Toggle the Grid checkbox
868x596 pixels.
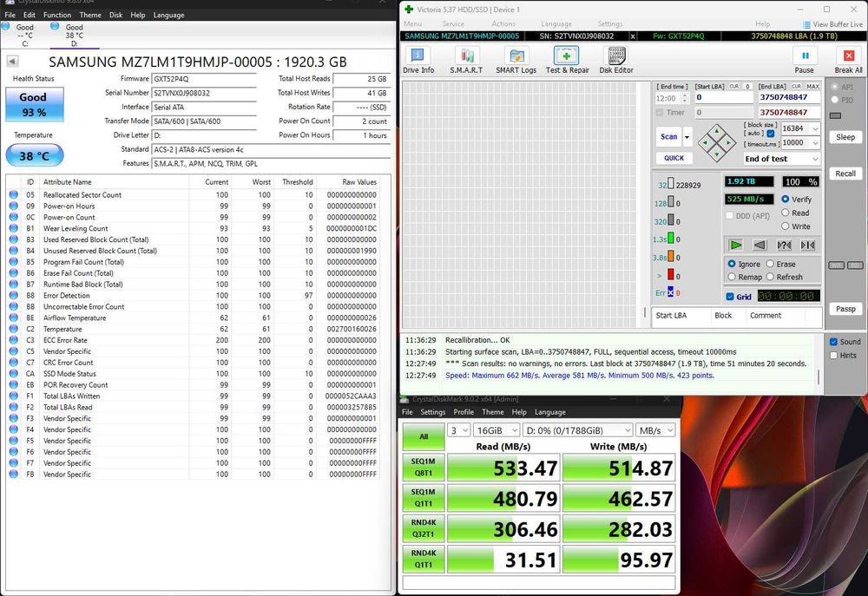[x=730, y=297]
